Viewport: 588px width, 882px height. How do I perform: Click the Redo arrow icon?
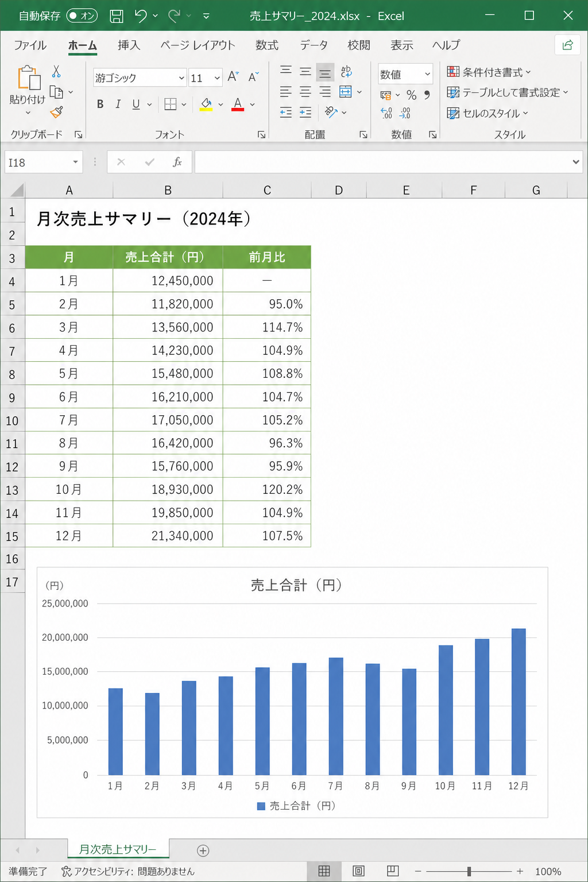[x=175, y=16]
